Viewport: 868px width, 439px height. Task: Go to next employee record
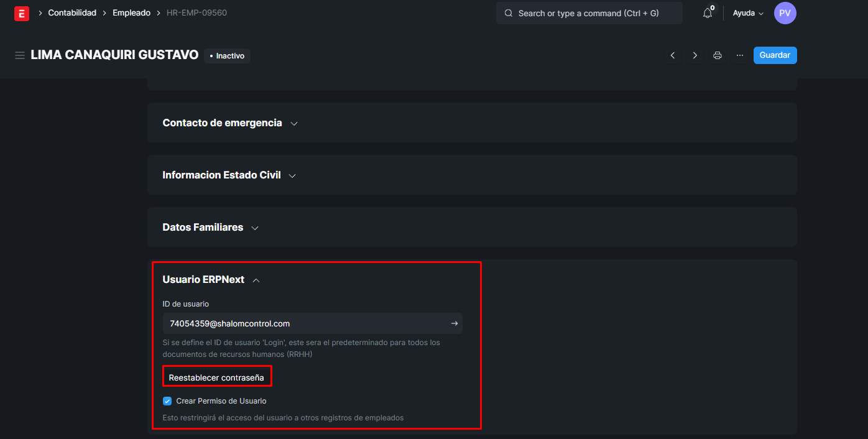click(695, 55)
